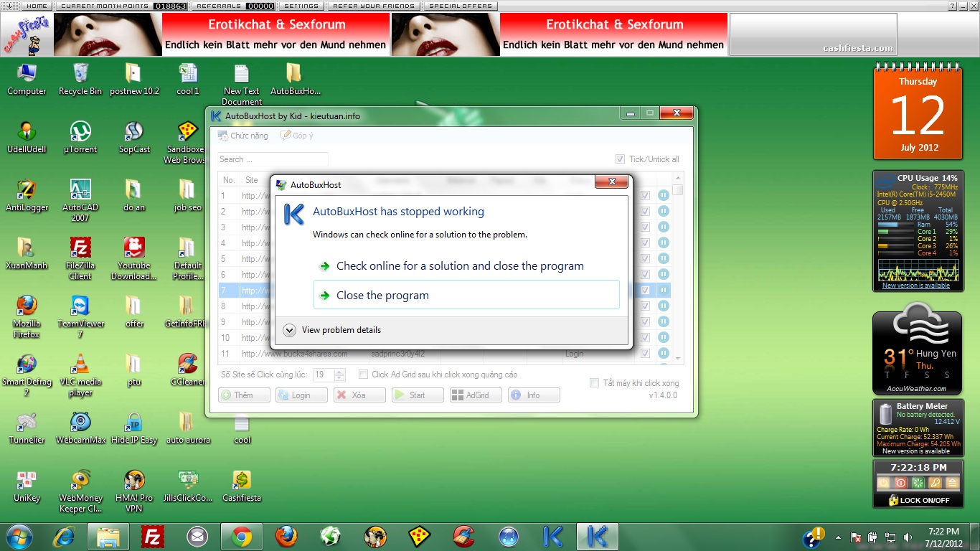Select the Smart Defrag 2 desktop icon
Viewport: 980px width, 551px height.
click(27, 375)
